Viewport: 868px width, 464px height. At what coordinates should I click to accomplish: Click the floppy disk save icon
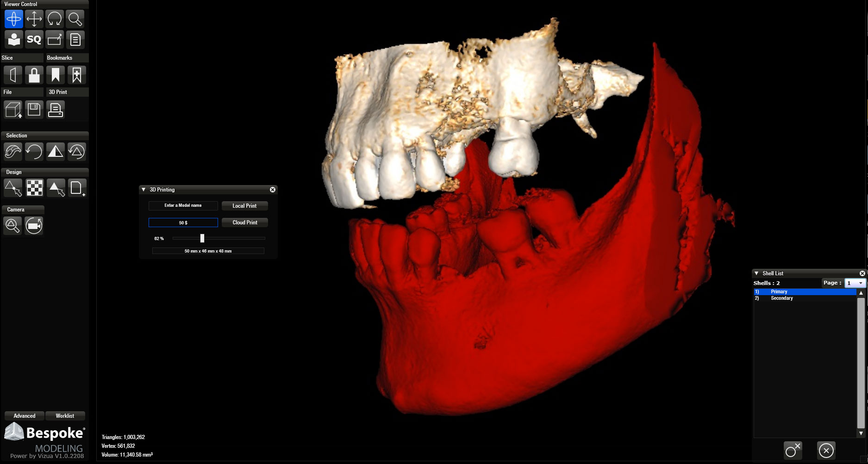click(34, 110)
